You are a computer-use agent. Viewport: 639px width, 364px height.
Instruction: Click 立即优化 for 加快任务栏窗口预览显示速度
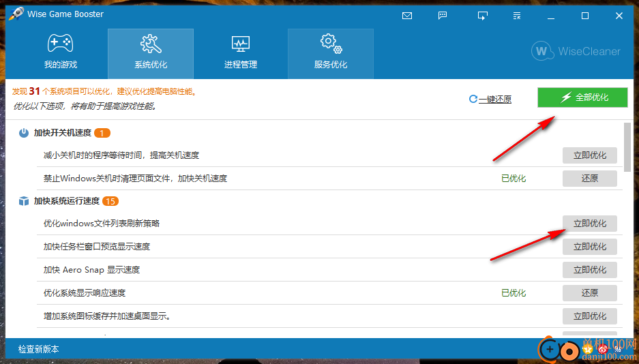(590, 247)
